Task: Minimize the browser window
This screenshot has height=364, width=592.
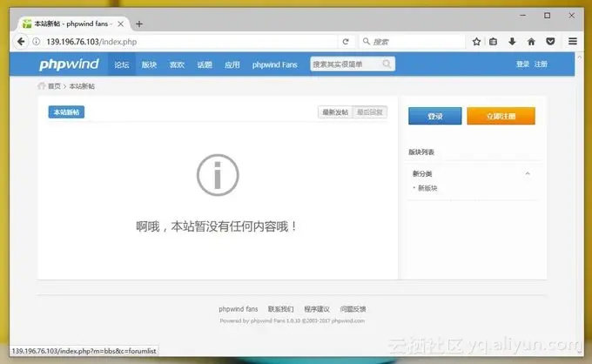Action: coord(523,16)
